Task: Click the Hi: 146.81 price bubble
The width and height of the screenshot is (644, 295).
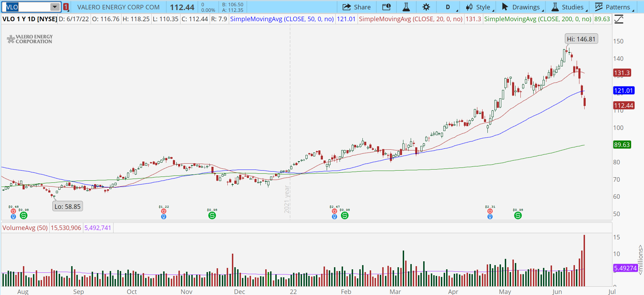Action: [x=582, y=39]
